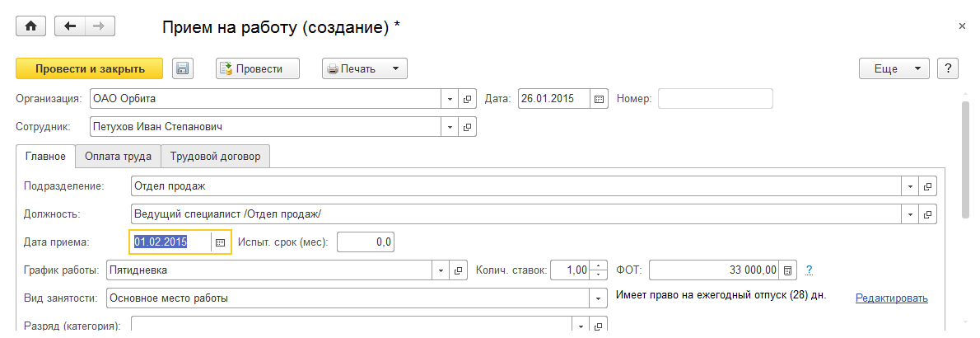Image resolution: width=980 pixels, height=338 pixels.
Task: Click the Колич. ставок spinner arrows
Action: tap(600, 270)
